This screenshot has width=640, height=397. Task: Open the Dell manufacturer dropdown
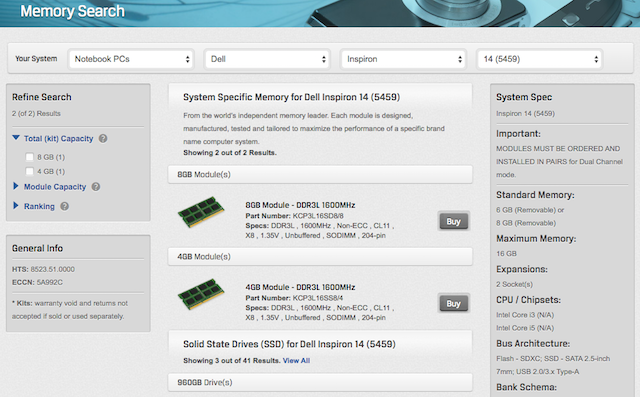[267, 59]
